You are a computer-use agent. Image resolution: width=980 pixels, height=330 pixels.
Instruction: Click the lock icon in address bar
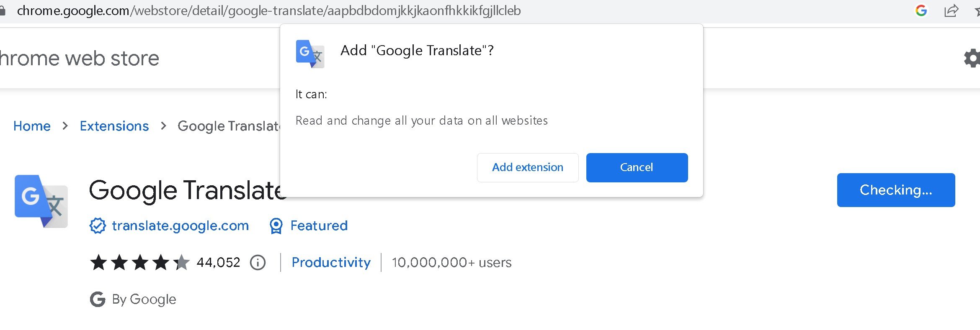tap(3, 10)
